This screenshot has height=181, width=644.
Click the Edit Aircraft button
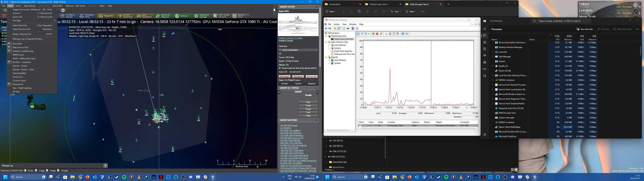[311, 76]
